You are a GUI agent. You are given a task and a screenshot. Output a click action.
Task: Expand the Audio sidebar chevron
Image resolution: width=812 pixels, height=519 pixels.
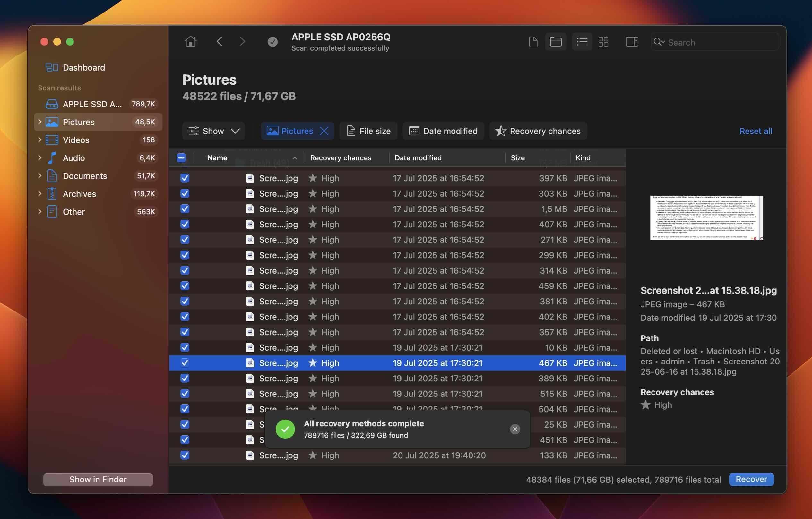pos(40,158)
